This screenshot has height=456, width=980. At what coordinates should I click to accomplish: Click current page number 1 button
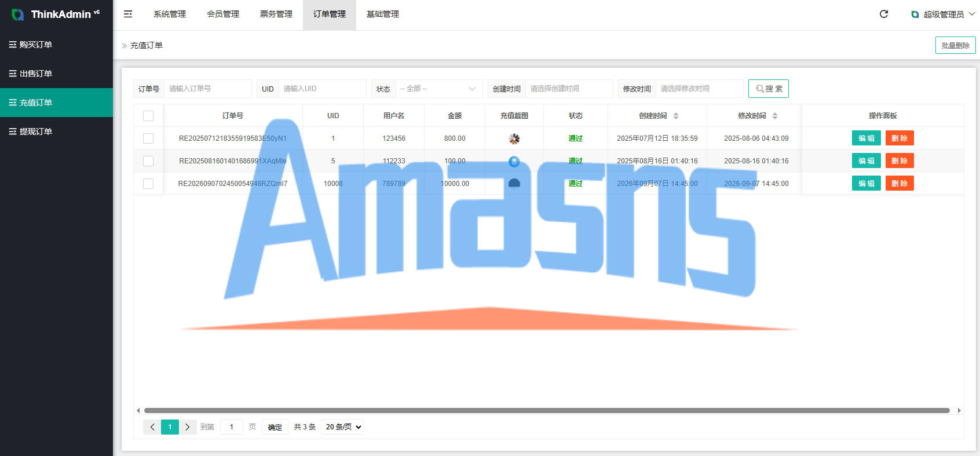pos(170,427)
